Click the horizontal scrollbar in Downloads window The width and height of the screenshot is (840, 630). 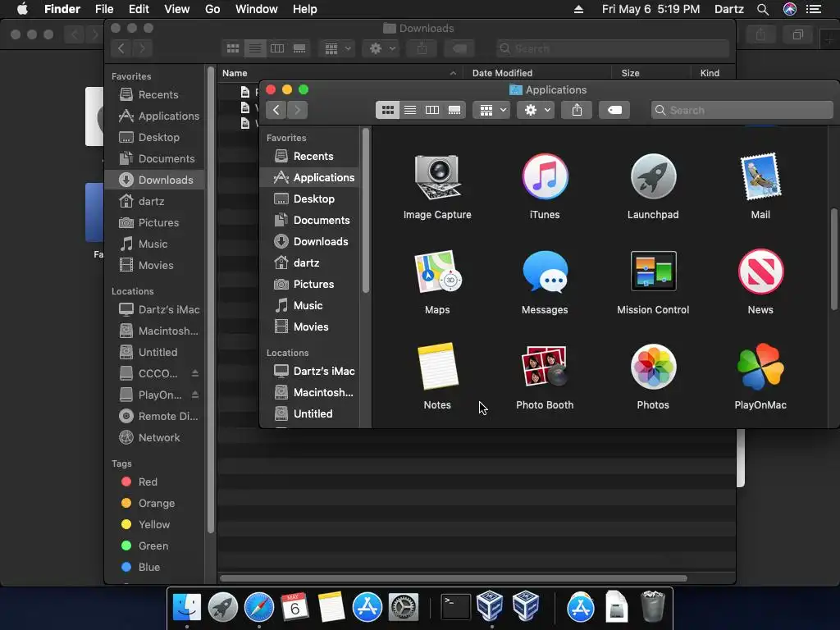[453, 578]
